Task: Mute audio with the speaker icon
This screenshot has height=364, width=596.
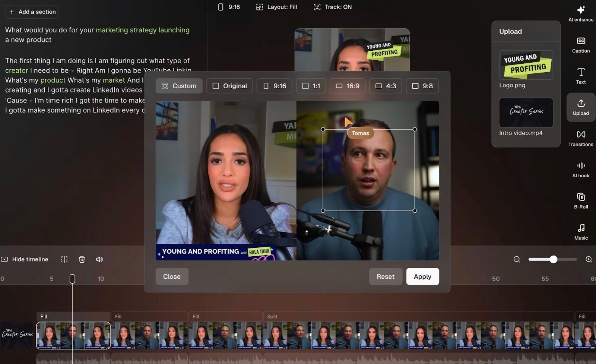Action: pyautogui.click(x=99, y=259)
